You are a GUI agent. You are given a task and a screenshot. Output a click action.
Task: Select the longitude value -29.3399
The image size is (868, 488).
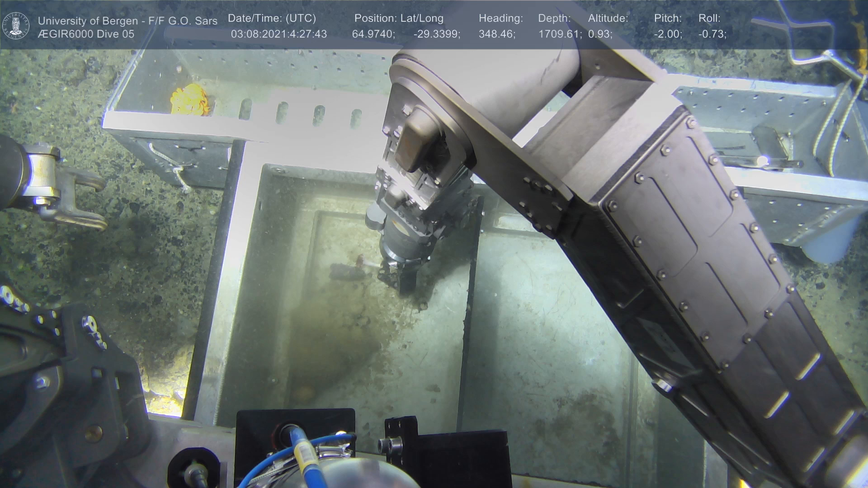(x=437, y=34)
